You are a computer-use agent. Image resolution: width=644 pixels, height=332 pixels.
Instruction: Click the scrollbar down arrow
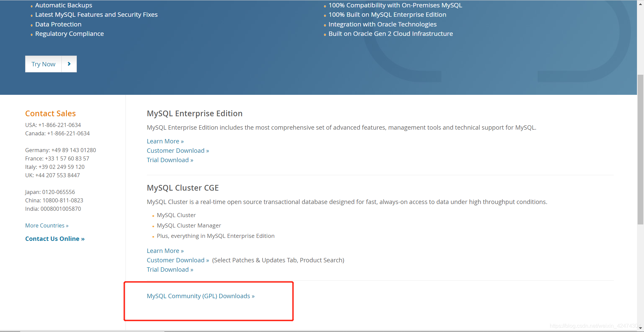pos(640,329)
